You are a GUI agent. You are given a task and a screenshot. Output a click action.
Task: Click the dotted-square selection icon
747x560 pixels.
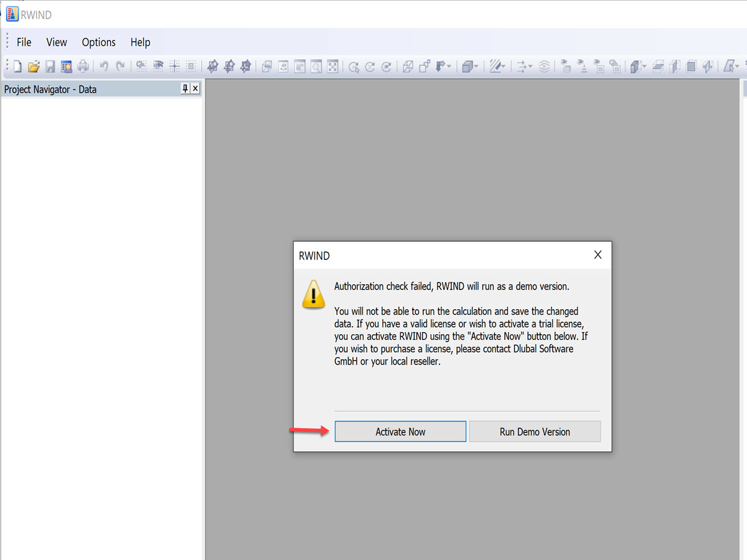(x=191, y=67)
